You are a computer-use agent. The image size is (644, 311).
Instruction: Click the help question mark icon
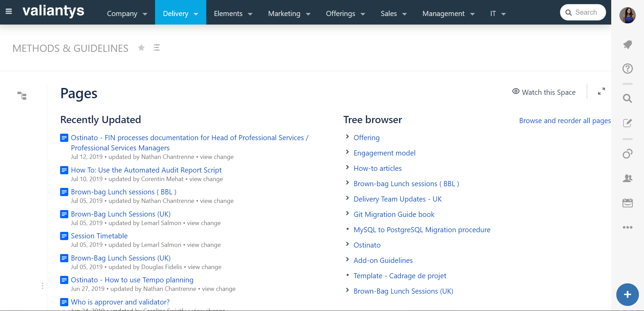628,69
